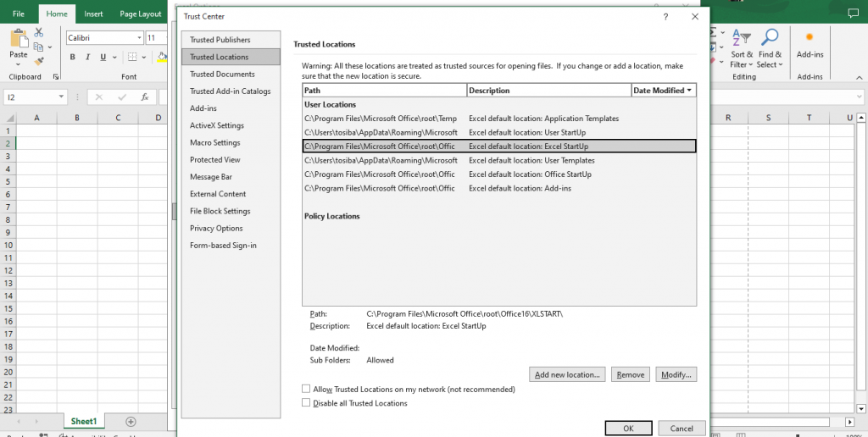Add a new sheet with the plus icon
The width and height of the screenshot is (868, 437).
[x=131, y=421]
